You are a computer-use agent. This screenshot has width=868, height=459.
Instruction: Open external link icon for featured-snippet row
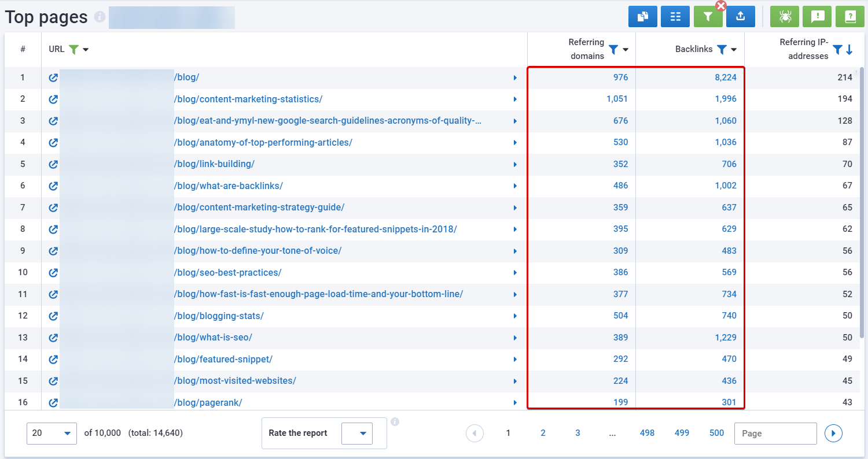[53, 360]
